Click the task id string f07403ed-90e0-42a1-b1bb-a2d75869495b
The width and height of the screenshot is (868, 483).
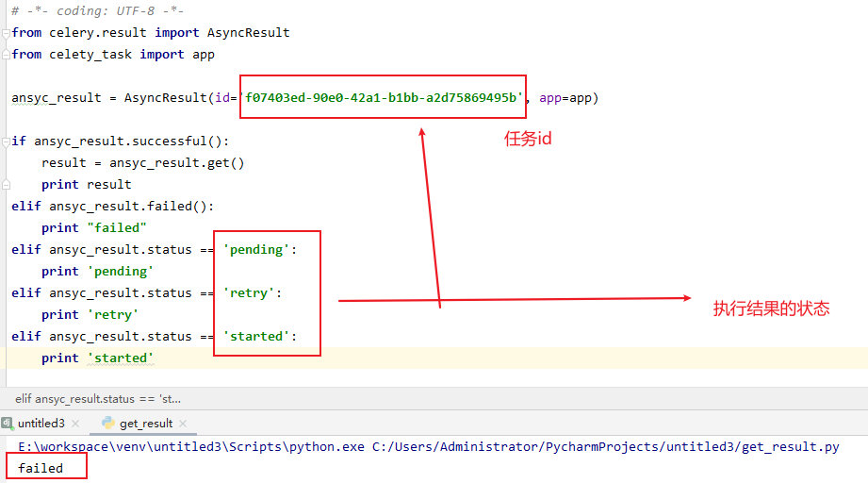[382, 98]
